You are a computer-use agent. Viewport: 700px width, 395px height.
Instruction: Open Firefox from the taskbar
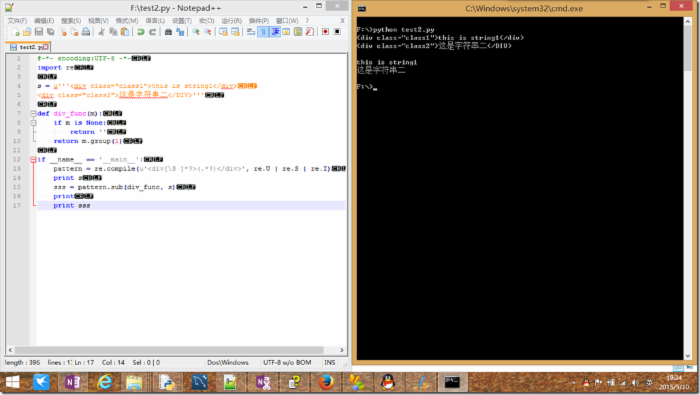click(326, 383)
